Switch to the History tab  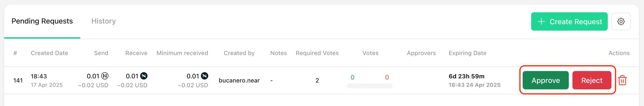pos(103,21)
